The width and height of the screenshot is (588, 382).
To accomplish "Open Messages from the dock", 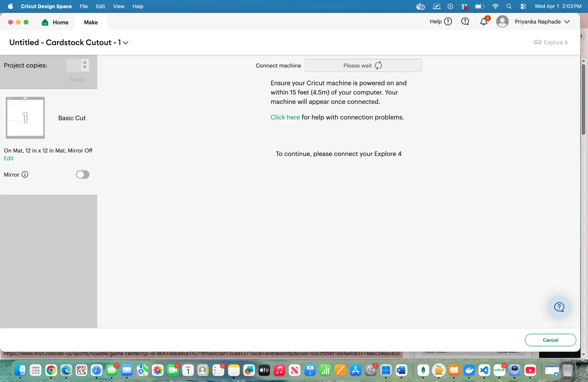I will (x=112, y=371).
